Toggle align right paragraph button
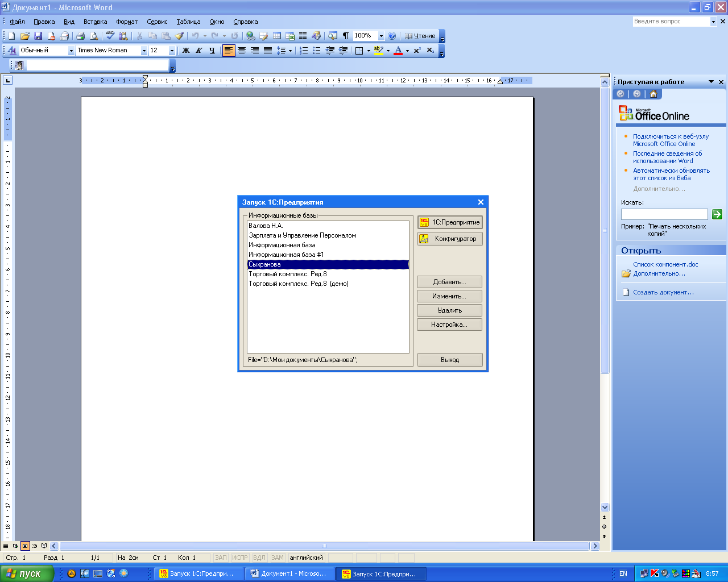This screenshot has height=582, width=728. coord(255,51)
